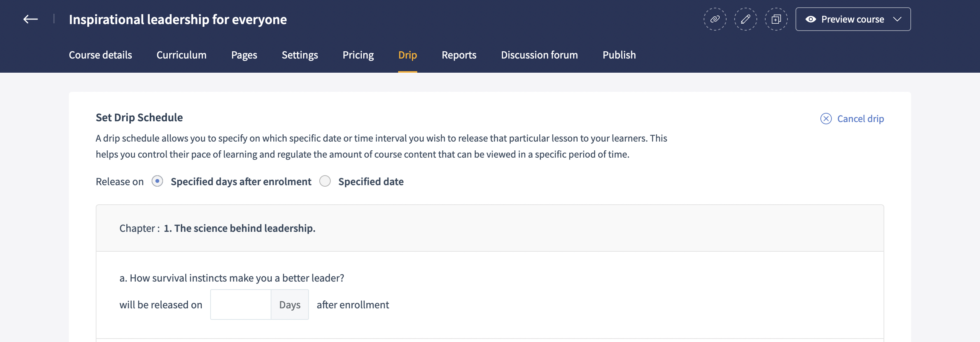Click the days input field for lesson a
Screen dimensions: 980x342
pos(241,305)
